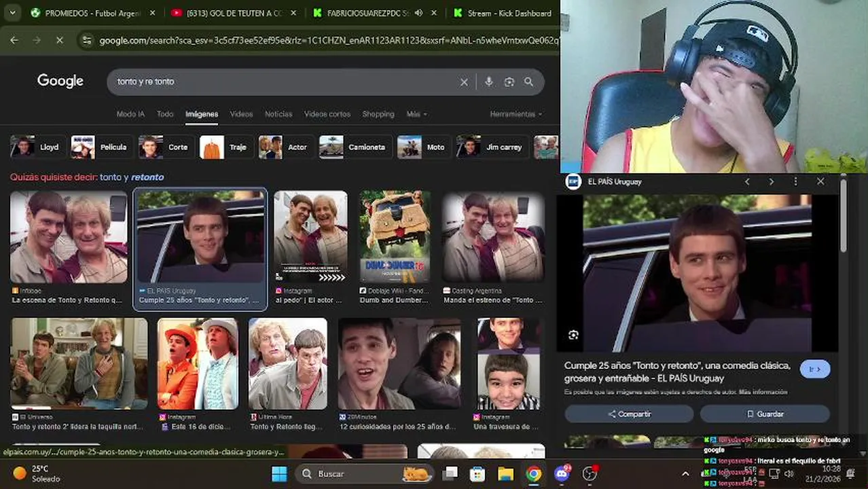Open OBS Studio from the taskbar
This screenshot has width=868, height=489.
(590, 473)
